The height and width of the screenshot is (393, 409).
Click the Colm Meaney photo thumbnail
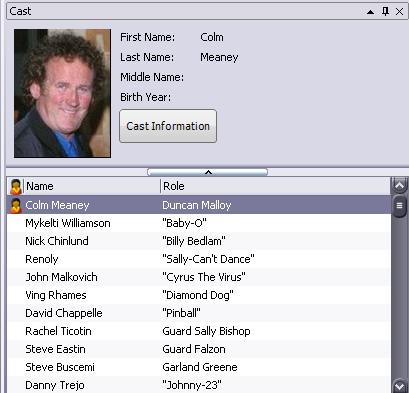[x=62, y=93]
